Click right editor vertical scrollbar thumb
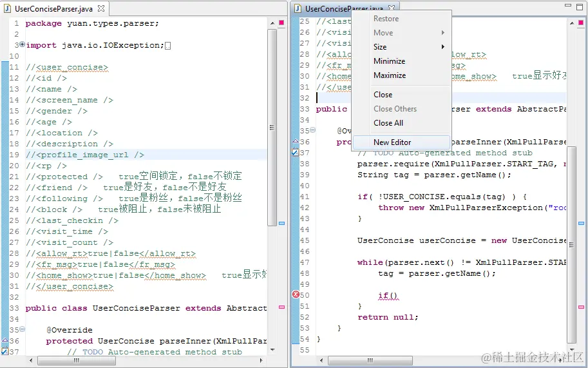The width and height of the screenshot is (588, 368). pos(571,245)
